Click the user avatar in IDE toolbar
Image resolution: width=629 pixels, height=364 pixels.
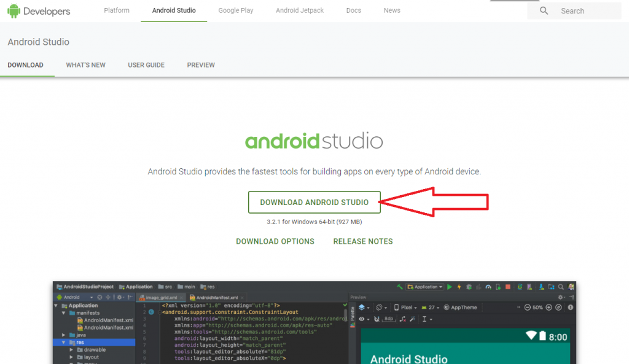click(571, 287)
